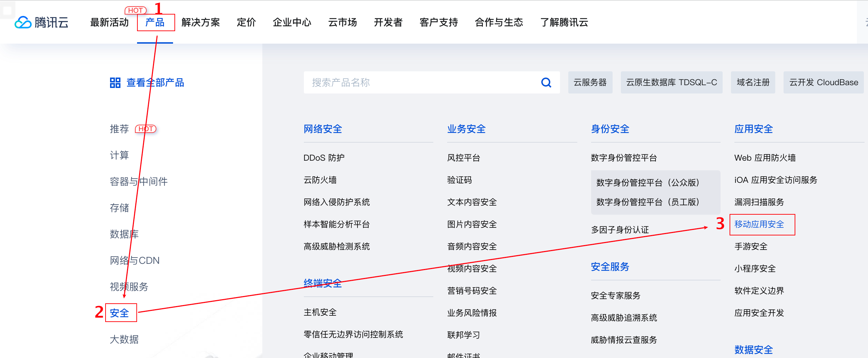Screen dimensions: 868x358
Task: Open the 营销号码安全 product
Action: (x=472, y=291)
